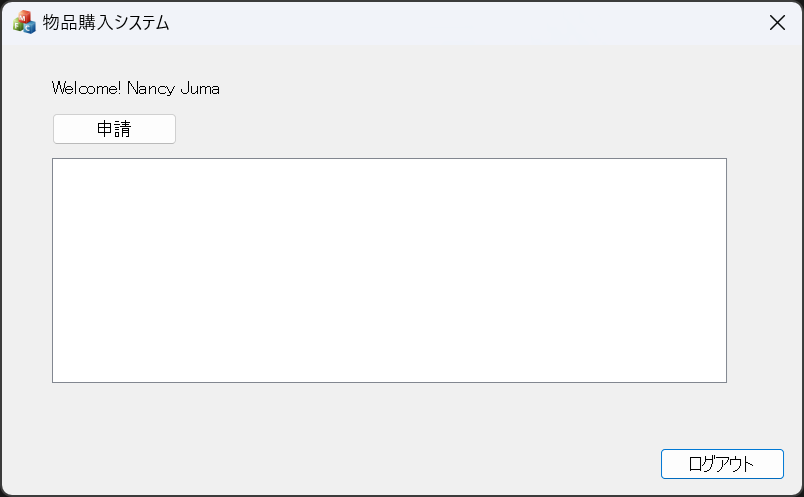Click inside the empty white list box
The image size is (804, 497).
click(x=389, y=270)
